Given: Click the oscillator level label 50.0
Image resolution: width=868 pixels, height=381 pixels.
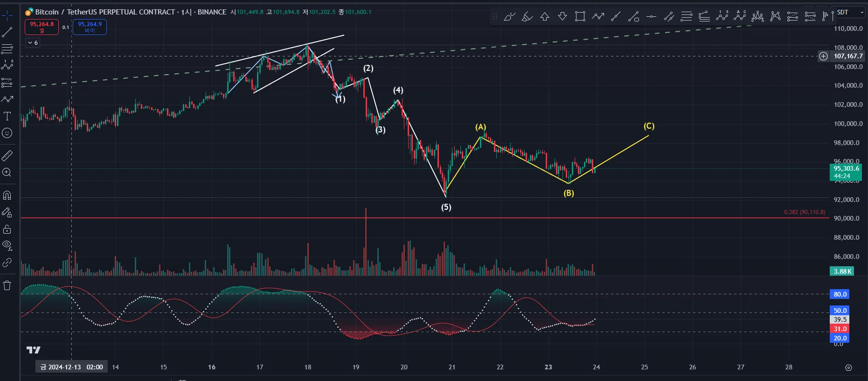Looking at the screenshot, I should point(840,311).
